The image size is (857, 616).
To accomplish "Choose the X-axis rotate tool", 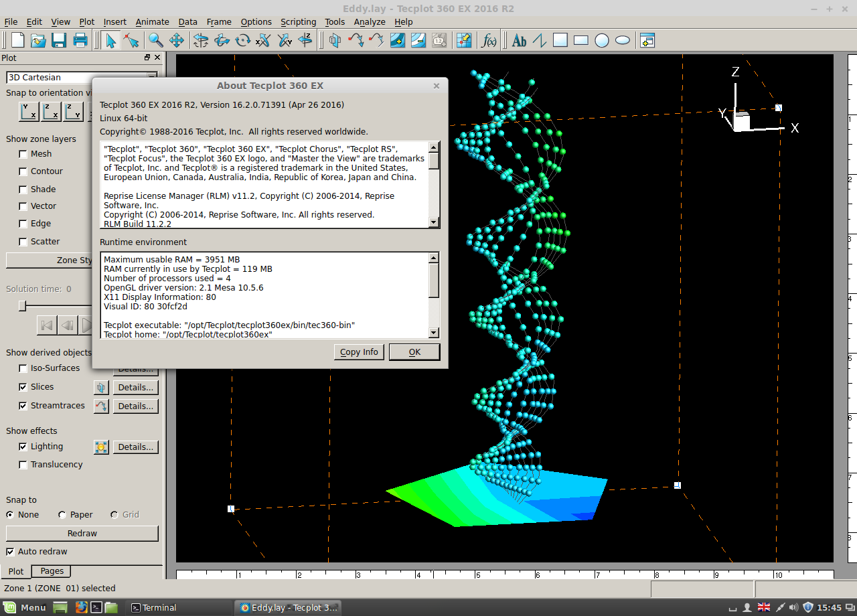I will [x=263, y=40].
